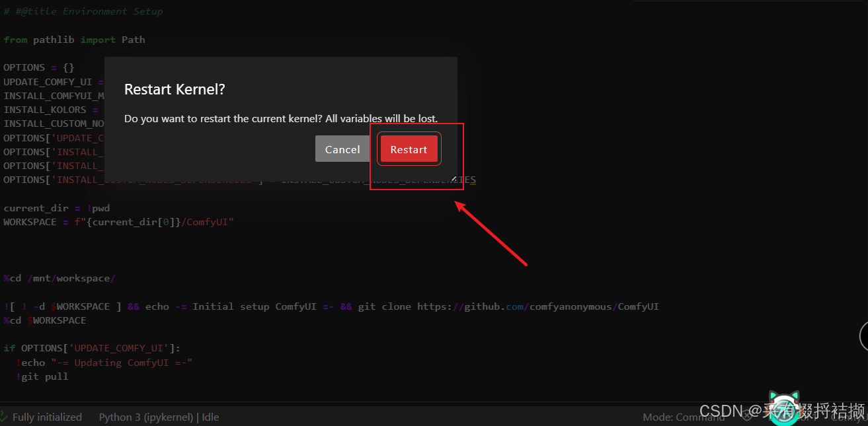Click the WORKSPACE f-string assignment line

[x=119, y=222]
